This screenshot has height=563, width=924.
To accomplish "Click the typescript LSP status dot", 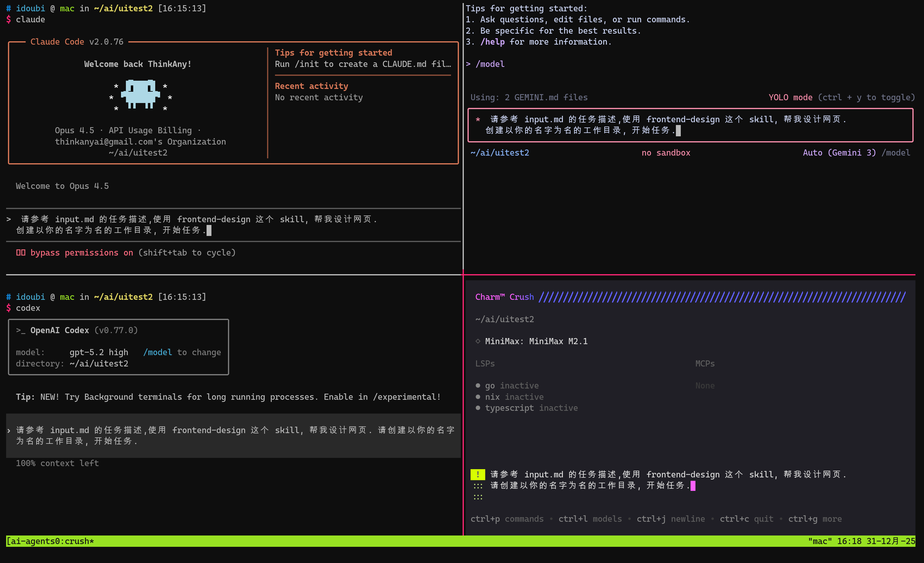I will pos(478,408).
